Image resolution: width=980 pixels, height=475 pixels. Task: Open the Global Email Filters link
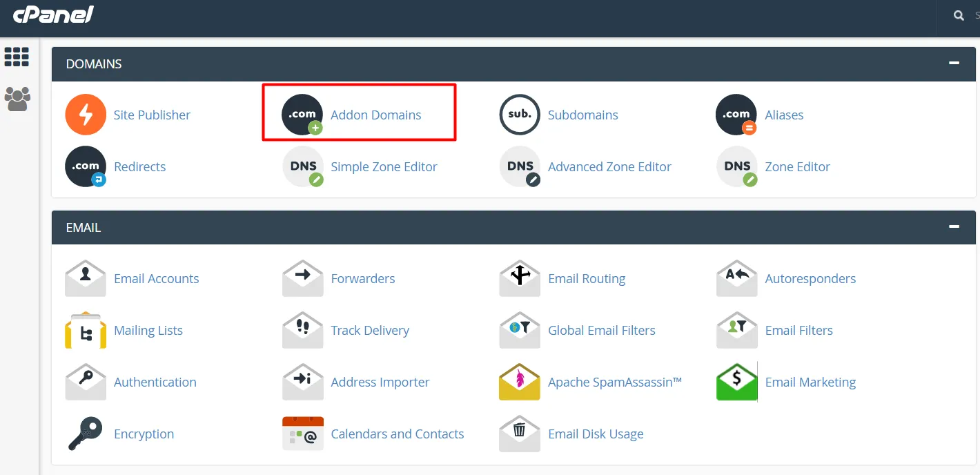(601, 331)
